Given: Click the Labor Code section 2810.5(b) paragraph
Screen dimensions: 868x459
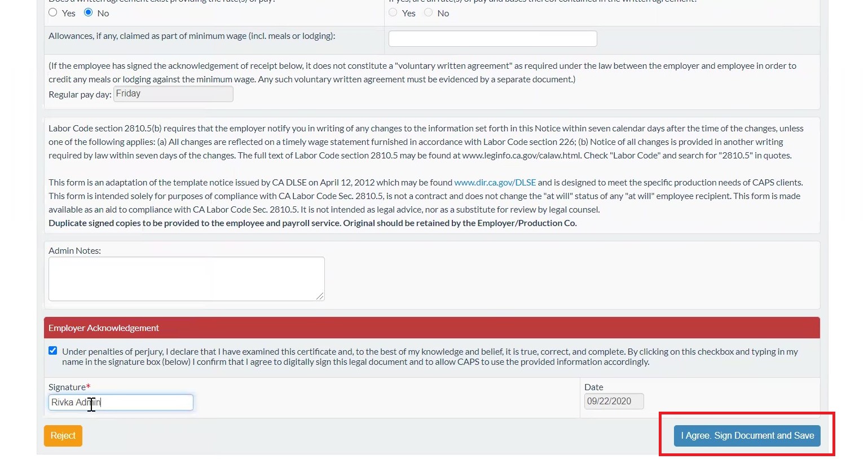Looking at the screenshot, I should (426, 142).
